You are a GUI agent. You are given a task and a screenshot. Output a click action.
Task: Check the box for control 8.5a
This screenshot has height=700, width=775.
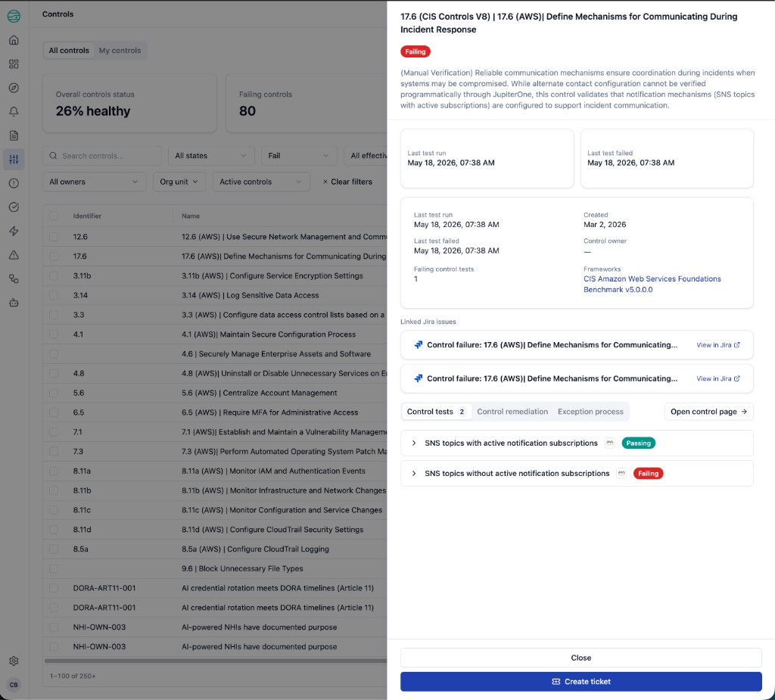[54, 549]
